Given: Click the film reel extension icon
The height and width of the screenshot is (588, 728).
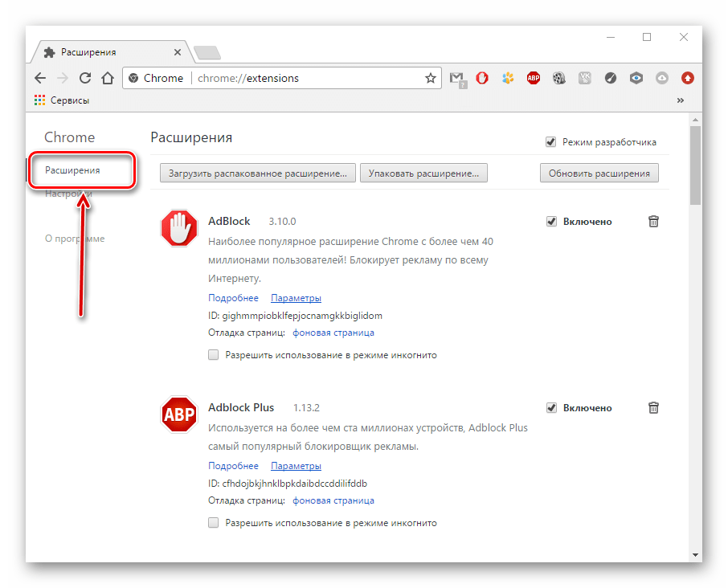Looking at the screenshot, I should pyautogui.click(x=559, y=79).
